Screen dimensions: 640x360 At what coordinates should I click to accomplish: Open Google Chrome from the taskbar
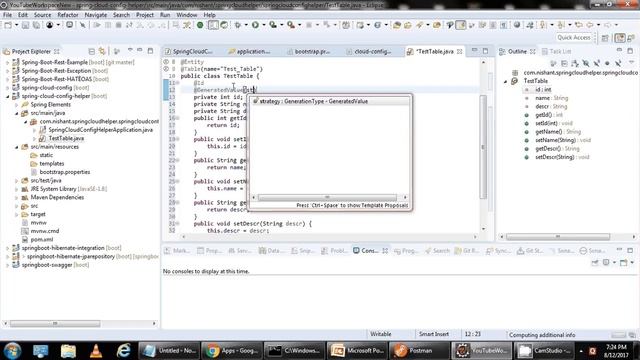(x=231, y=351)
